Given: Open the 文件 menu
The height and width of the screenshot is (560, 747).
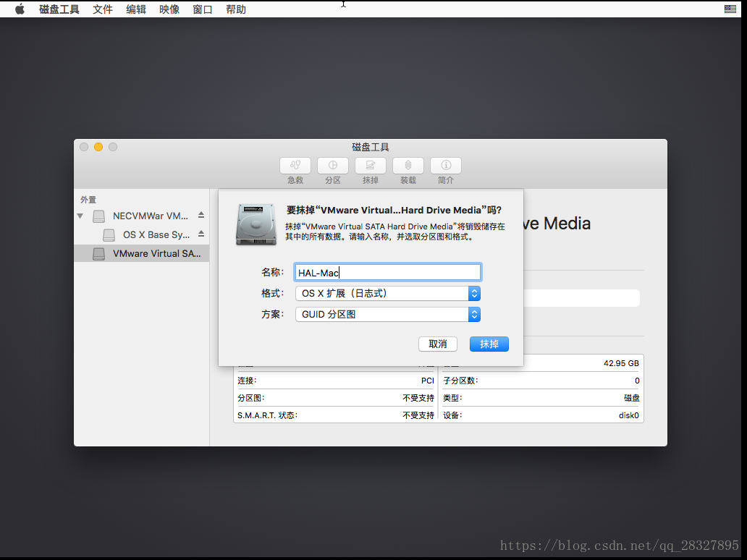Looking at the screenshot, I should pos(103,9).
